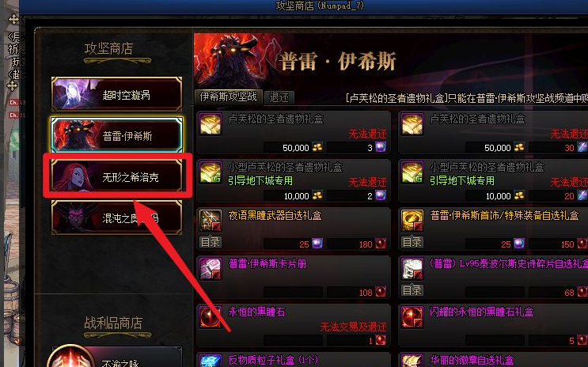Select the 夜语黑瞳武器自选礼盒 item icon
The width and height of the screenshot is (588, 367).
coord(211,221)
